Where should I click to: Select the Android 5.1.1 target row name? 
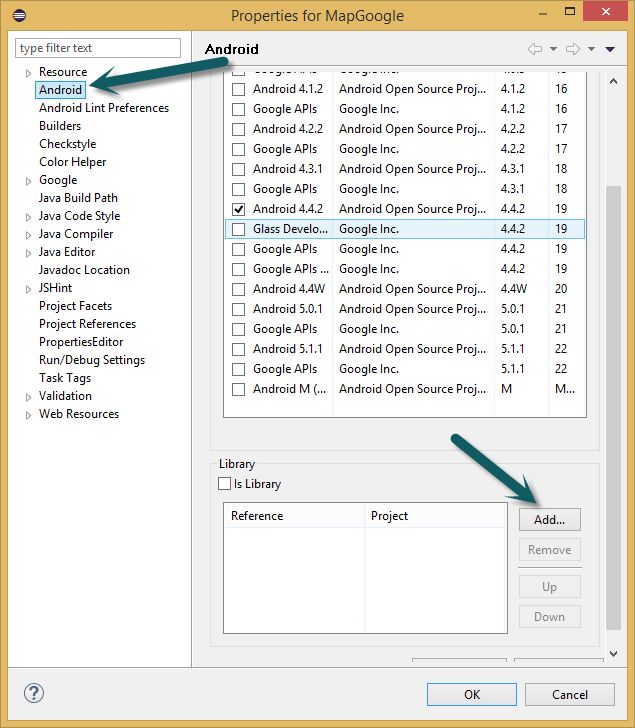(x=288, y=349)
